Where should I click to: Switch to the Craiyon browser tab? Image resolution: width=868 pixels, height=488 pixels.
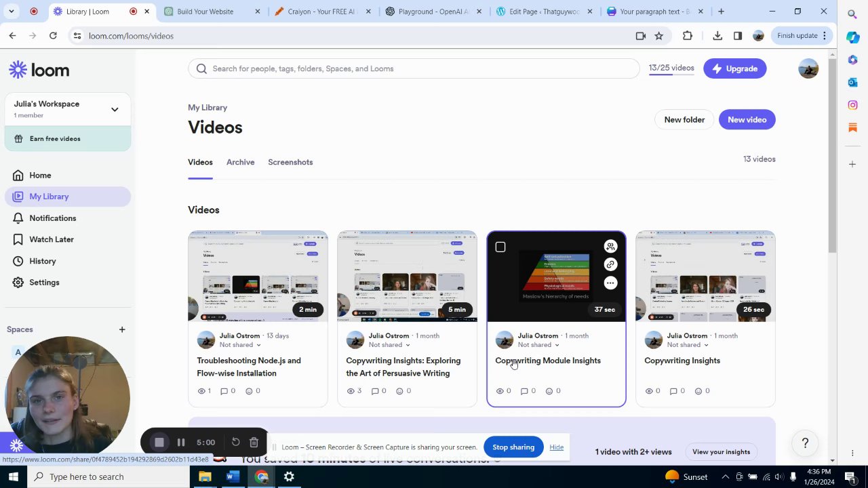tap(323, 12)
